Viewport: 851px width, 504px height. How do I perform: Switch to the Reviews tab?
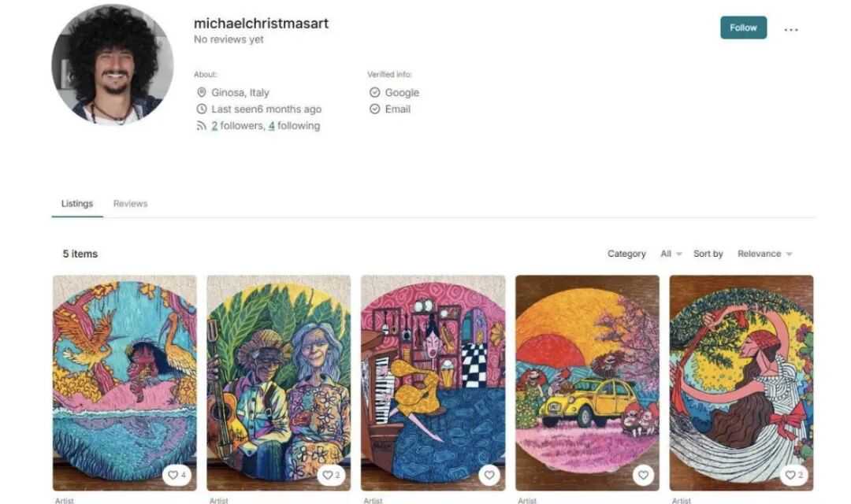[130, 203]
